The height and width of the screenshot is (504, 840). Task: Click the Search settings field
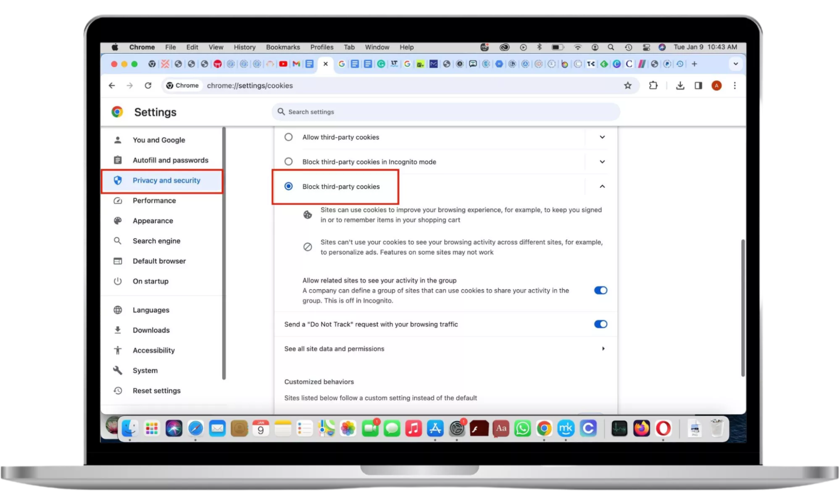[x=445, y=112]
